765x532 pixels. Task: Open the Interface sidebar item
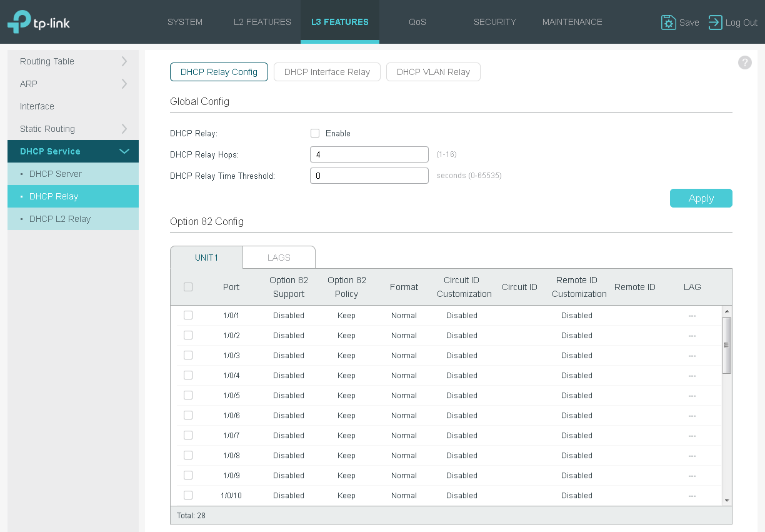point(73,106)
